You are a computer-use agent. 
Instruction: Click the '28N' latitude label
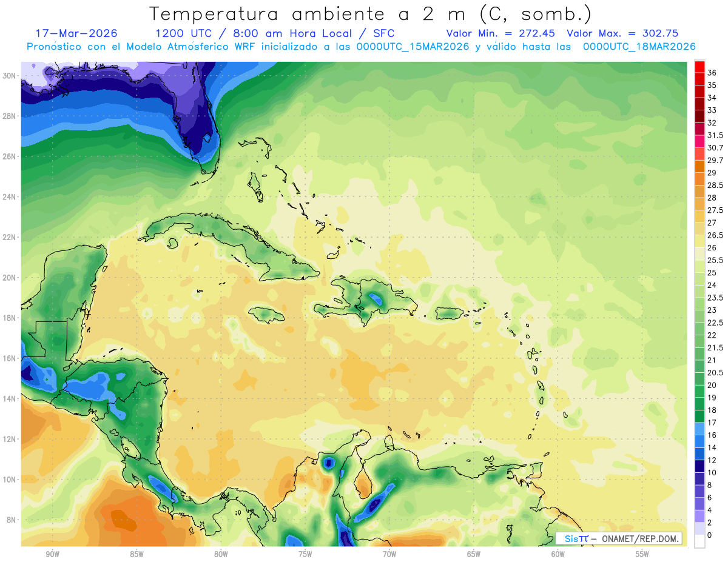tap(10, 116)
